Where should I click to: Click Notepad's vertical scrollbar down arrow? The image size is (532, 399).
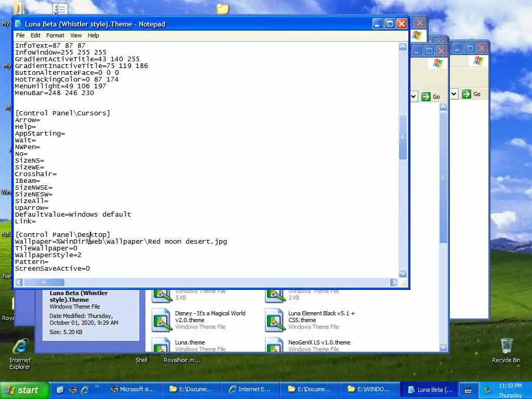point(403,273)
